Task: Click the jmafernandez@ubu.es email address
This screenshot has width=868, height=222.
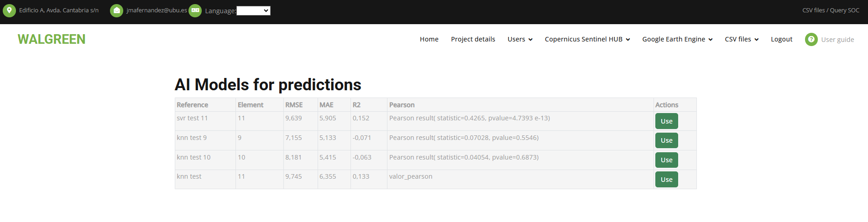Action: point(157,10)
